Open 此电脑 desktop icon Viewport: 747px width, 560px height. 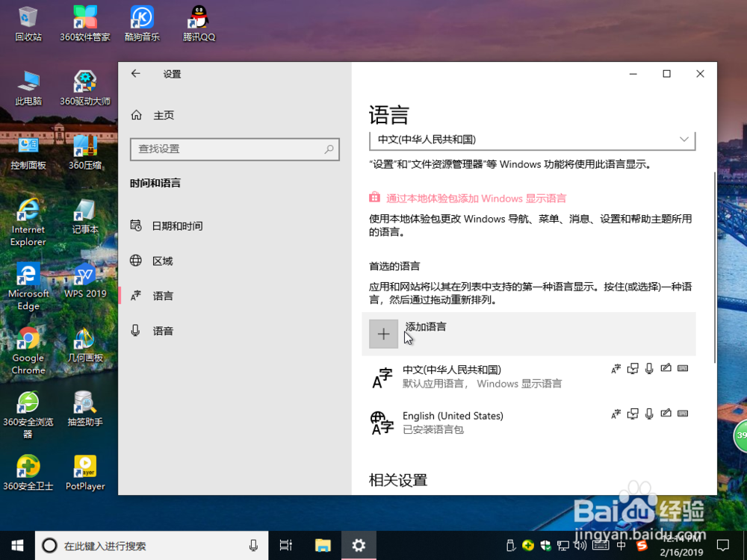(x=28, y=87)
